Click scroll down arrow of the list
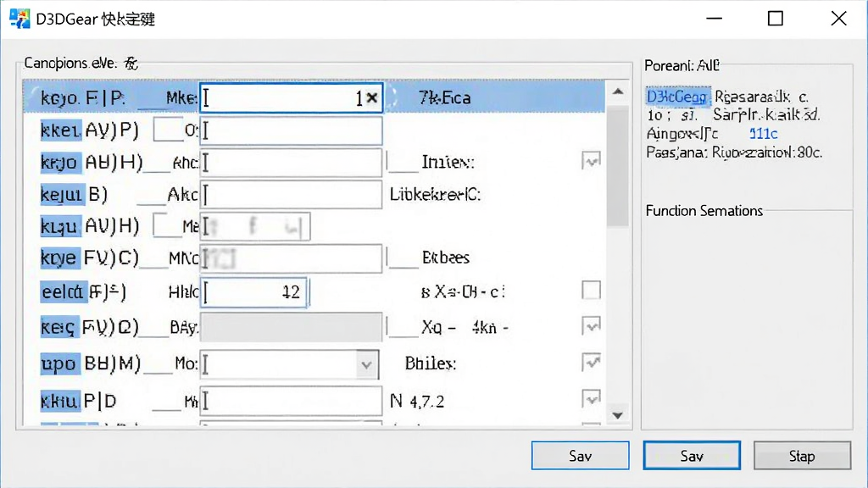This screenshot has height=488, width=868. [618, 415]
